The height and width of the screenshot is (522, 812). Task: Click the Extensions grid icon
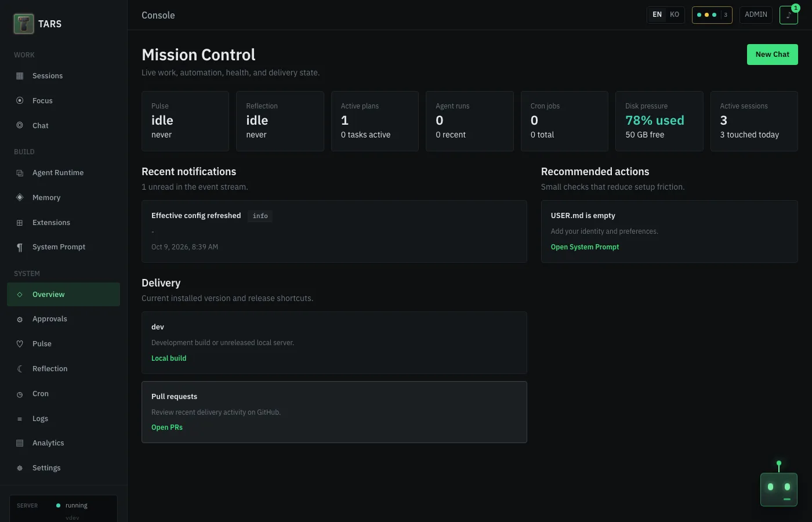click(x=20, y=223)
